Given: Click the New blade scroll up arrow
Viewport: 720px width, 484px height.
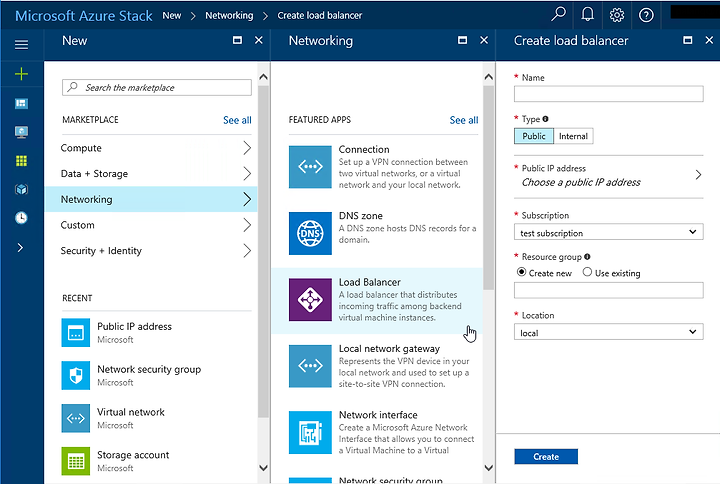Looking at the screenshot, I should point(263,77).
